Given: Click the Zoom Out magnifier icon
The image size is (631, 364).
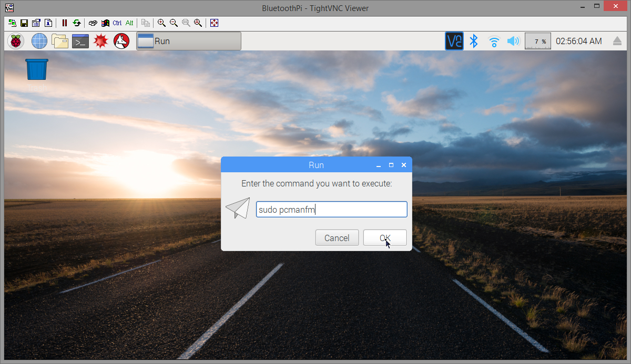Looking at the screenshot, I should tap(174, 23).
